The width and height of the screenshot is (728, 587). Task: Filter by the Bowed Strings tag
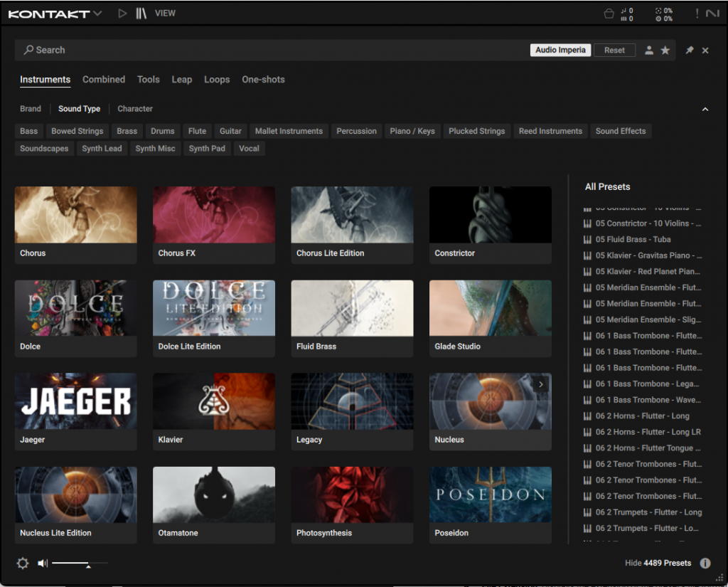pyautogui.click(x=77, y=131)
